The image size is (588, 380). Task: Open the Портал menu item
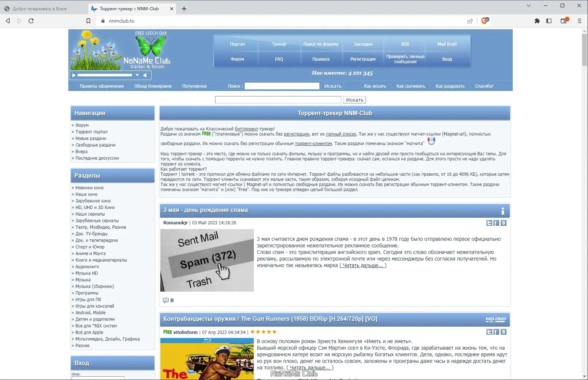pos(237,44)
